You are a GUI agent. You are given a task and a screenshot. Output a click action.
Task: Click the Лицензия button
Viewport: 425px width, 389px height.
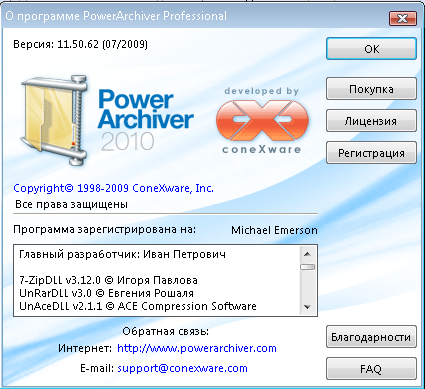tap(371, 121)
